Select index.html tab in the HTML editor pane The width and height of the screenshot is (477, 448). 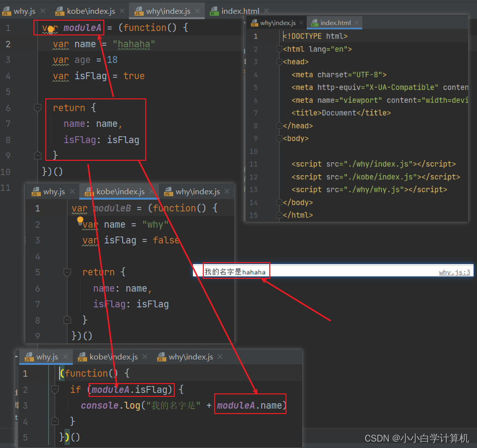point(335,23)
